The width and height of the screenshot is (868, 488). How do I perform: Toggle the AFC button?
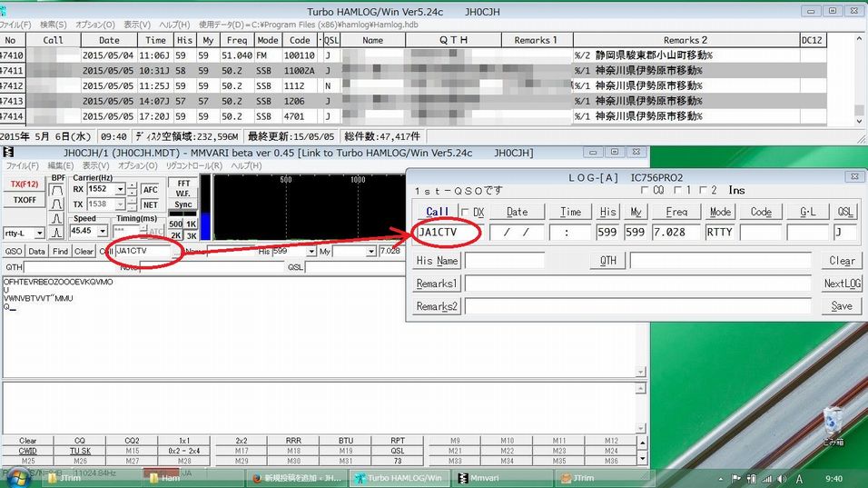151,189
